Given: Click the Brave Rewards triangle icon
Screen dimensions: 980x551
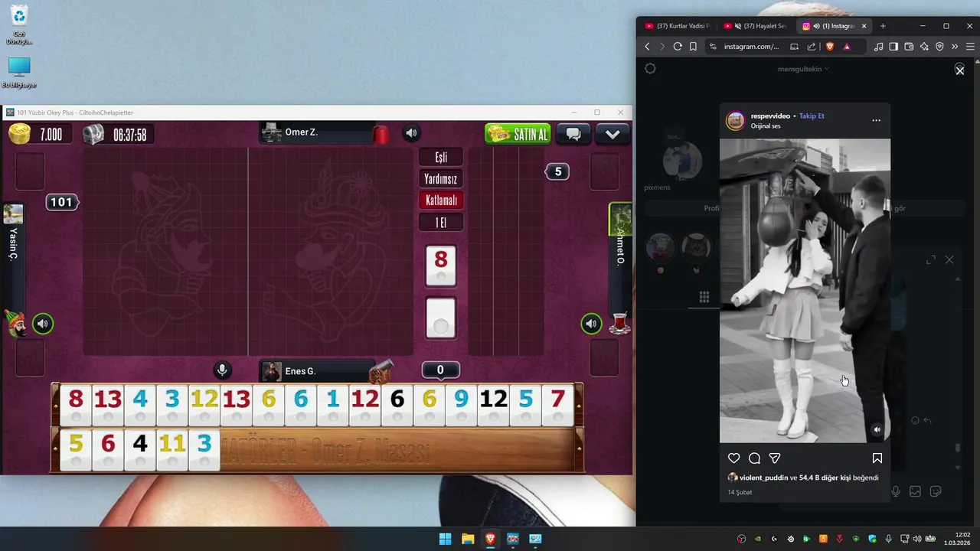Looking at the screenshot, I should (x=847, y=47).
